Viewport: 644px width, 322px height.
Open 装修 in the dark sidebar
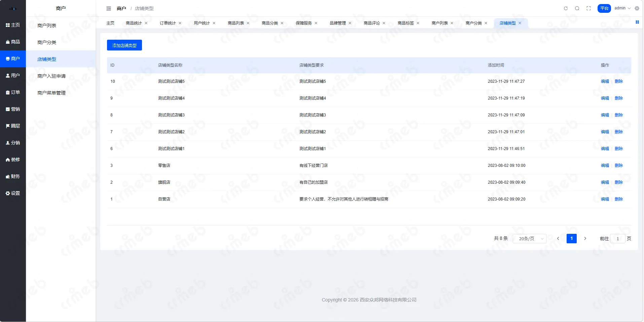click(13, 160)
